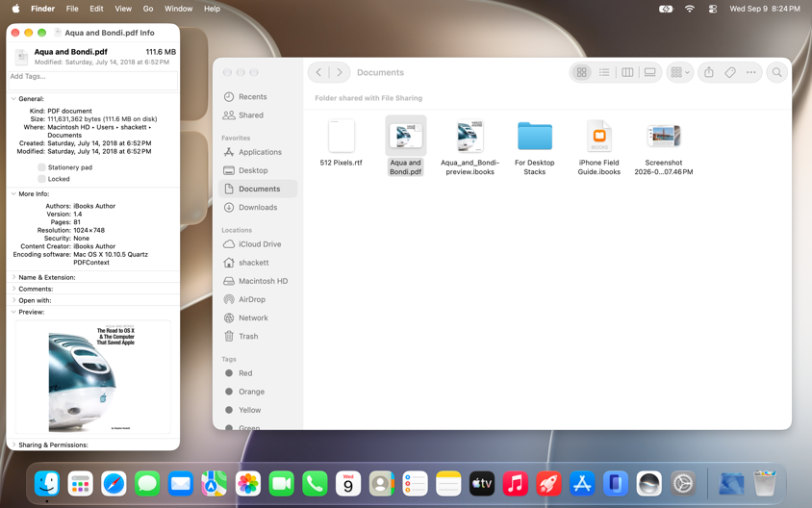Enable the Locked checkbox
Screen dimensions: 812x508
click(41, 179)
